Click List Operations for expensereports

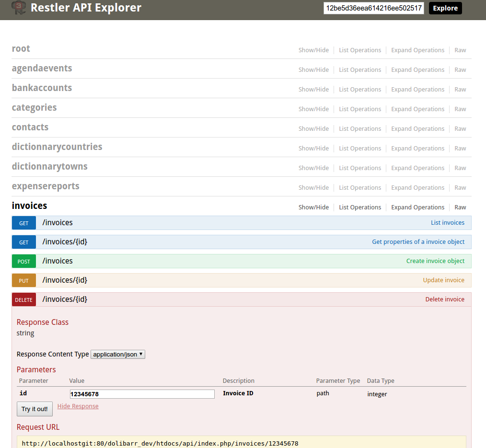[x=360, y=187]
